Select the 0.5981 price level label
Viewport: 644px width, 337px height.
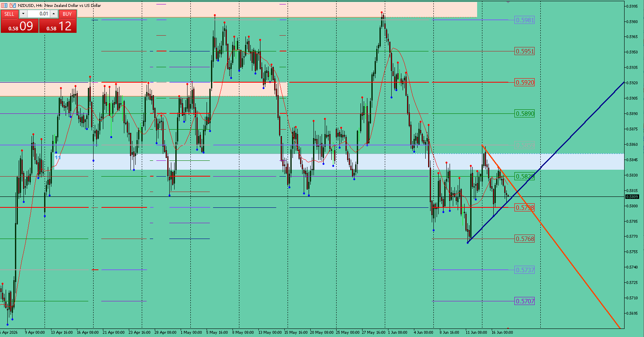coord(525,20)
